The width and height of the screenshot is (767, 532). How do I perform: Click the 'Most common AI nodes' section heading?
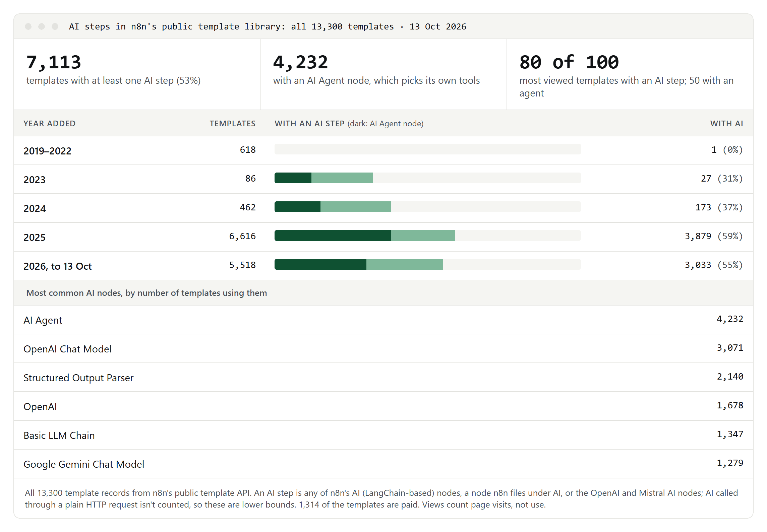(146, 293)
